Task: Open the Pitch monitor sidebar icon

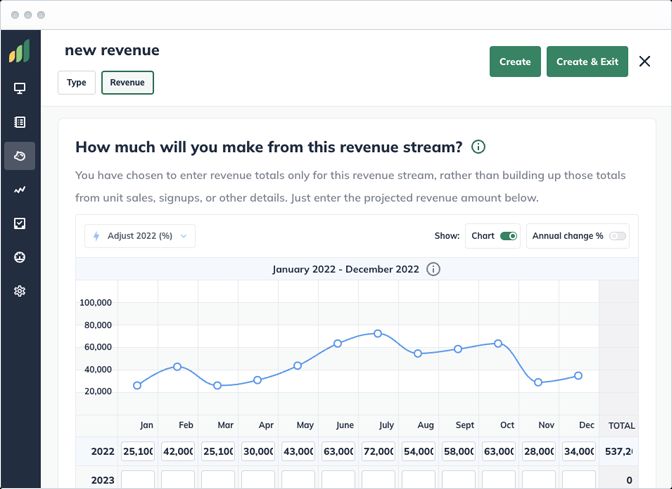Action: pyautogui.click(x=19, y=88)
